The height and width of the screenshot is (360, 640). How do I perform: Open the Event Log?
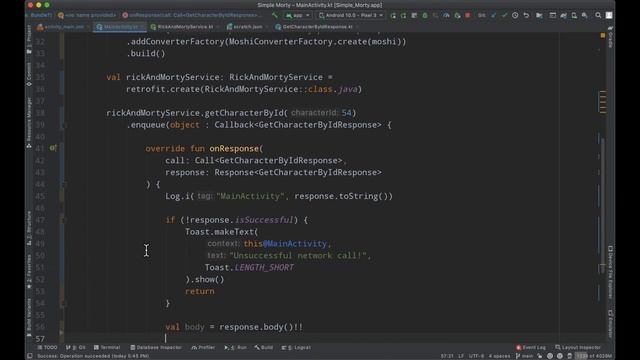[x=531, y=347]
